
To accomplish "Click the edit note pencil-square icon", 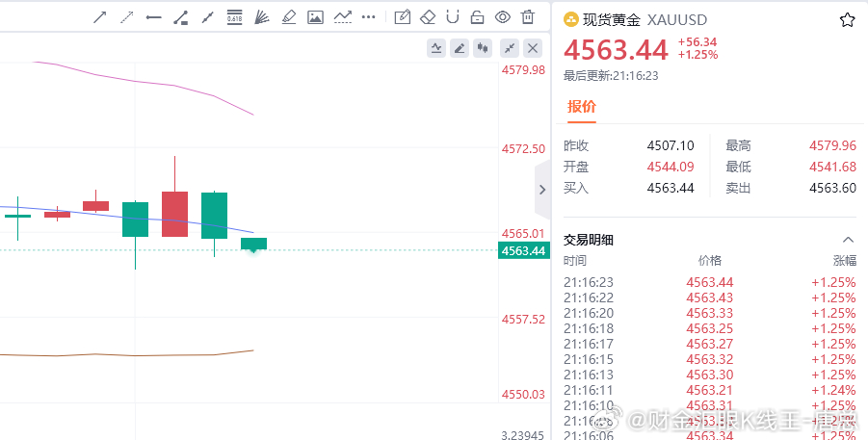I will pyautogui.click(x=403, y=17).
